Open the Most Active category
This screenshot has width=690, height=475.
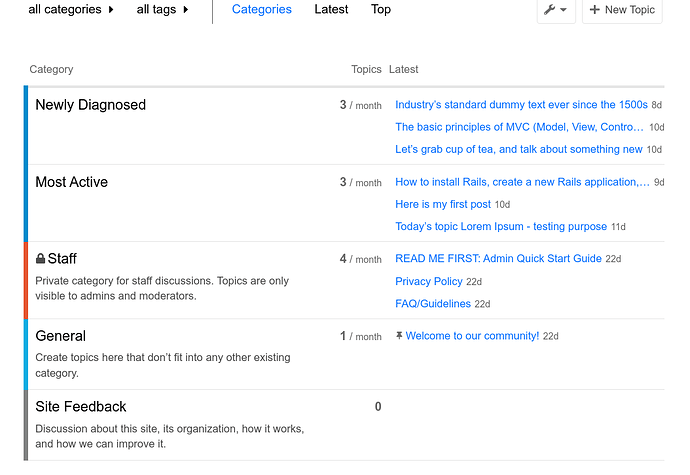[x=71, y=182]
